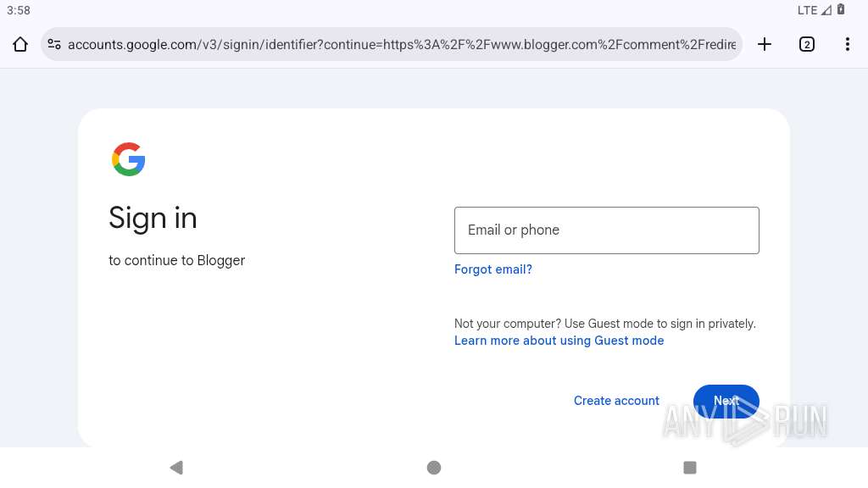Open the tab switcher showing 2 tabs
The width and height of the screenshot is (868, 488).
pyautogui.click(x=807, y=44)
